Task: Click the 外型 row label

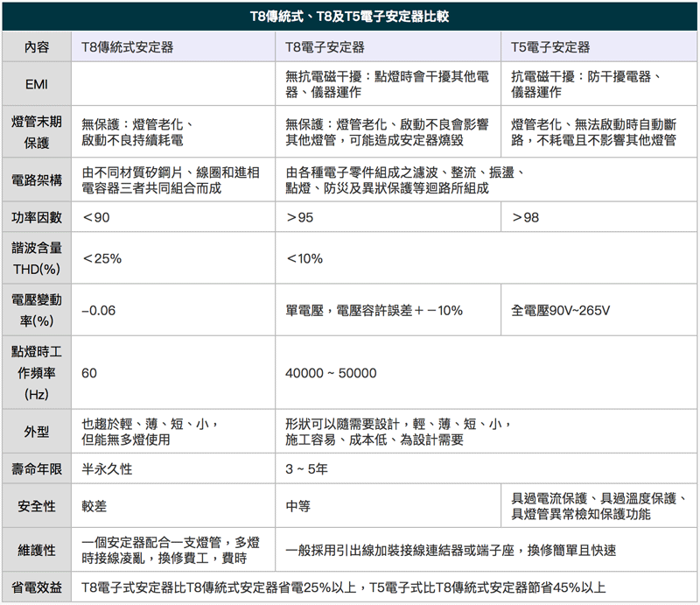Action: (37, 432)
